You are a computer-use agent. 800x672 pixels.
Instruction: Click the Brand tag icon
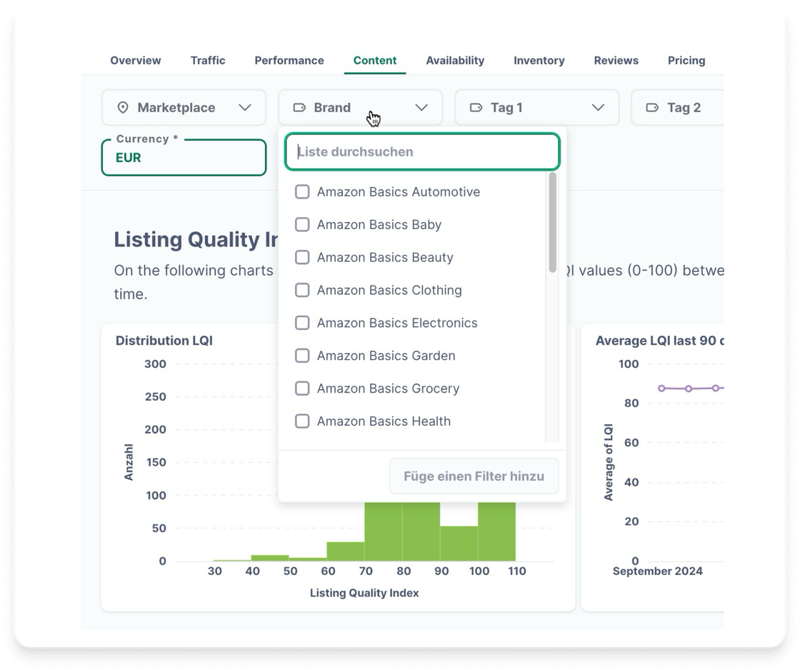click(x=299, y=108)
